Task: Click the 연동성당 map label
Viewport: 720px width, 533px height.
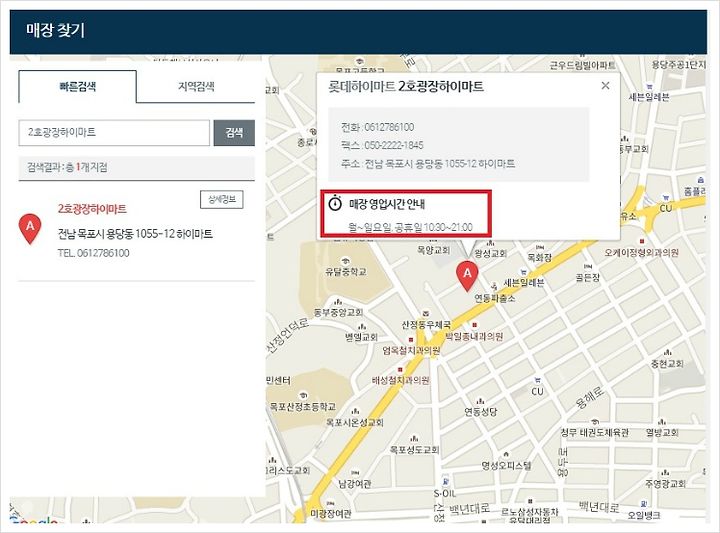Action: click(x=481, y=412)
